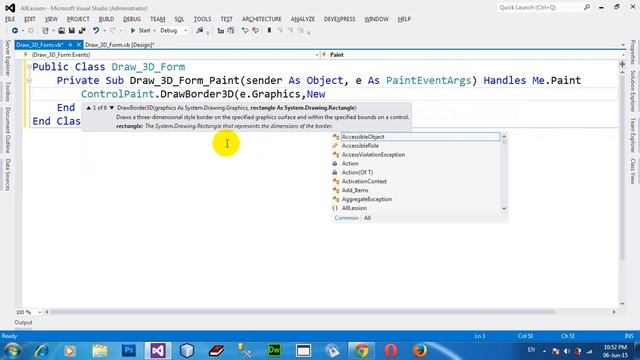This screenshot has width=640, height=360.
Task: Open Dreamweaver from the taskbar
Action: coord(274,351)
